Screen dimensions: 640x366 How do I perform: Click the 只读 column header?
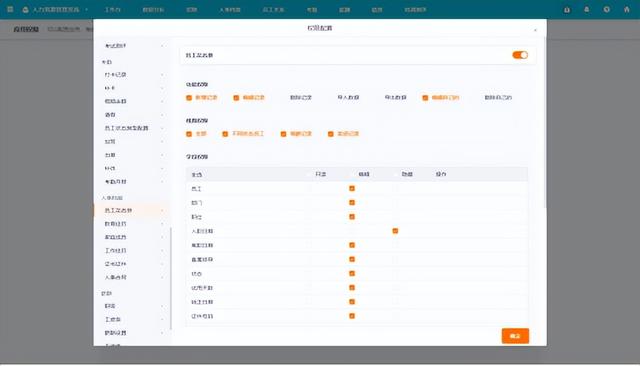[321, 174]
